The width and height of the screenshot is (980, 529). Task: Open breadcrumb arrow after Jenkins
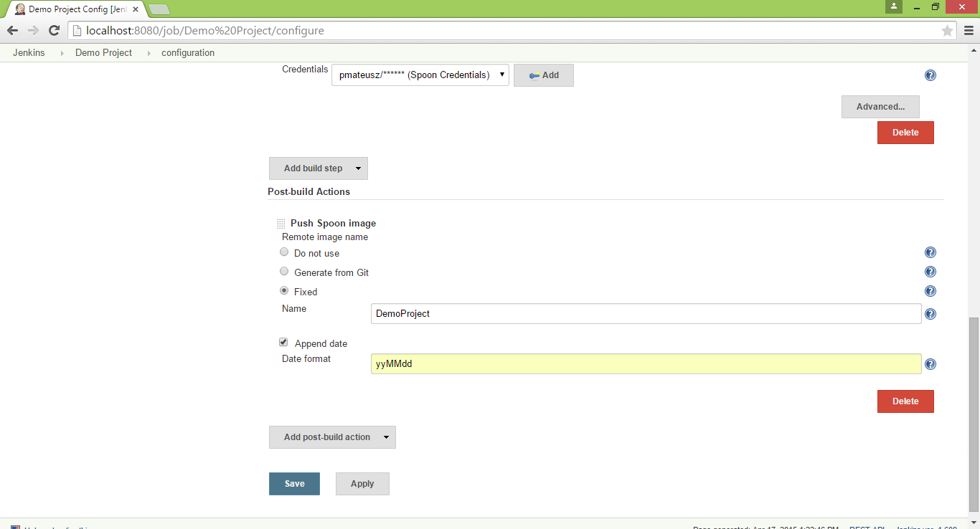(x=62, y=53)
